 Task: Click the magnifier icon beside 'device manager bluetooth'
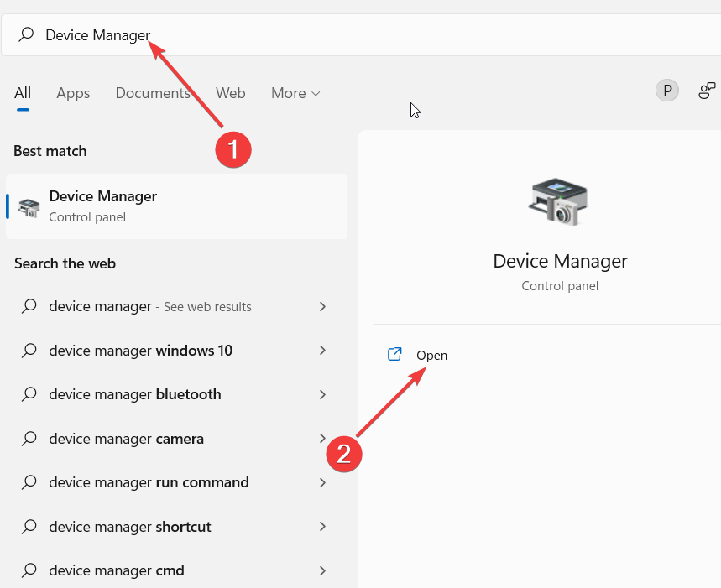coord(28,394)
